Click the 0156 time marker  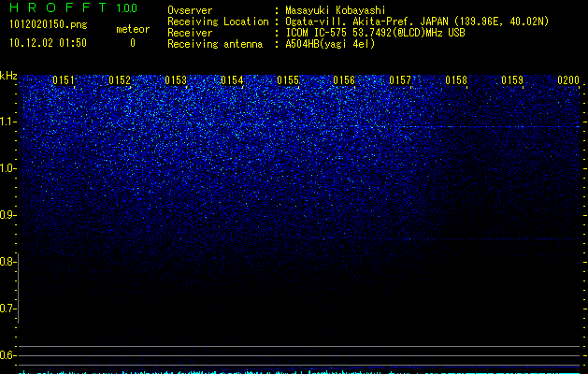coord(344,80)
